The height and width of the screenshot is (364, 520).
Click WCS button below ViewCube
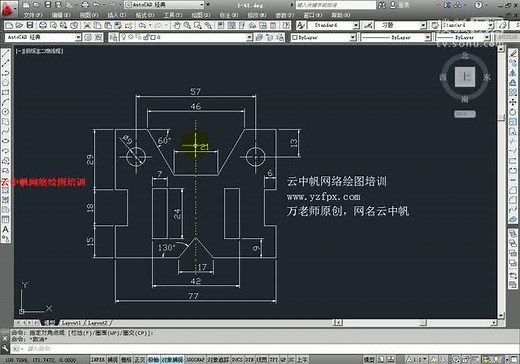click(465, 114)
